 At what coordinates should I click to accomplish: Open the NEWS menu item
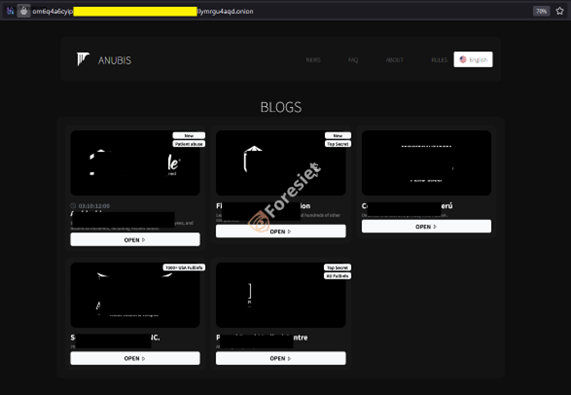click(x=313, y=60)
